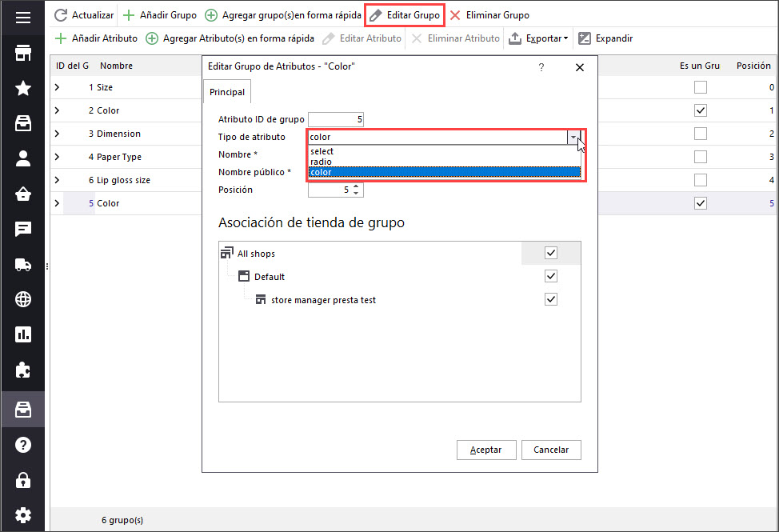
Task: Open the padlock icon in the sidebar
Action: click(x=23, y=480)
